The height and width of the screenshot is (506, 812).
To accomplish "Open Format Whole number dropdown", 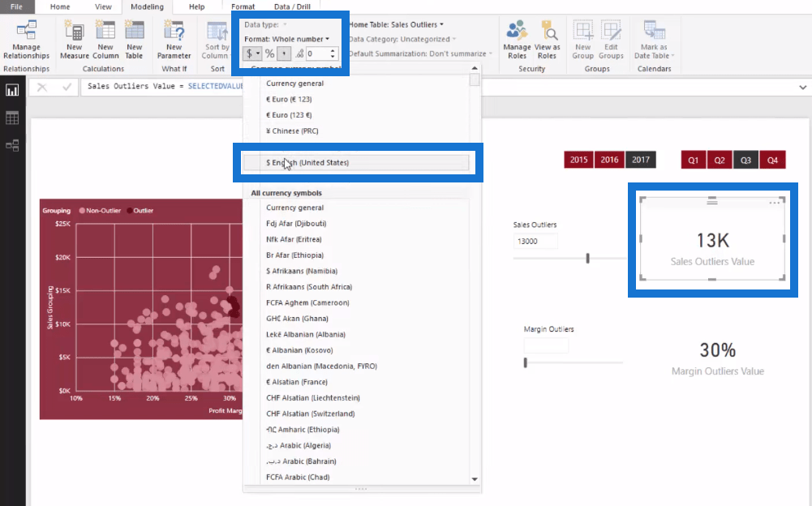I will pyautogui.click(x=287, y=39).
